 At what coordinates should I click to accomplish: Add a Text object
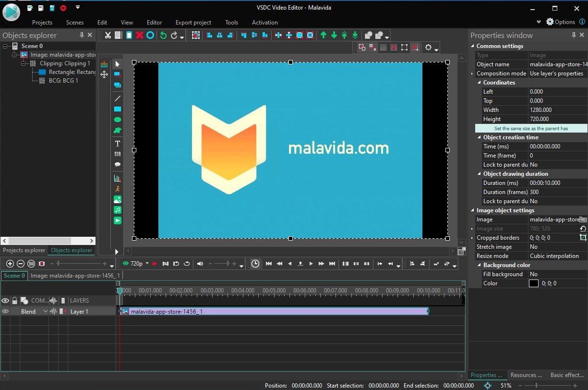[118, 143]
